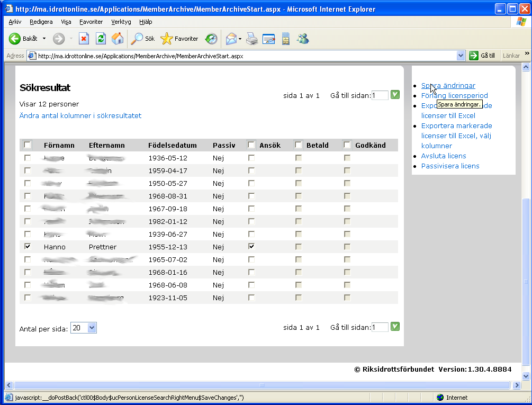Viewport: 532px width, 405px height.
Task: Click the horizontal scrollbar right arrow
Action: pos(517,385)
